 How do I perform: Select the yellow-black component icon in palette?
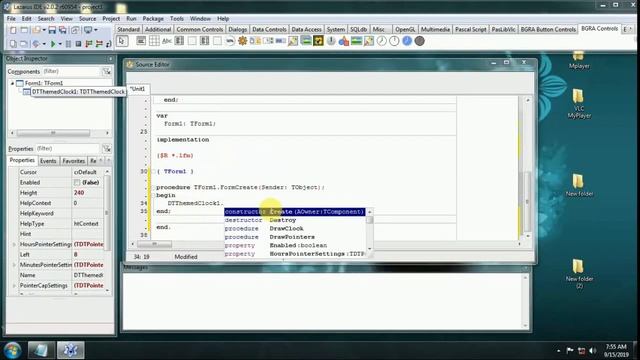click(318, 41)
